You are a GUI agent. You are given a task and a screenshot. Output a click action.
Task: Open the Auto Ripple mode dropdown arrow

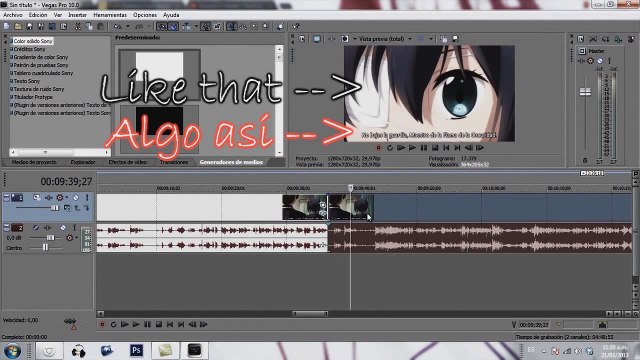(x=196, y=27)
